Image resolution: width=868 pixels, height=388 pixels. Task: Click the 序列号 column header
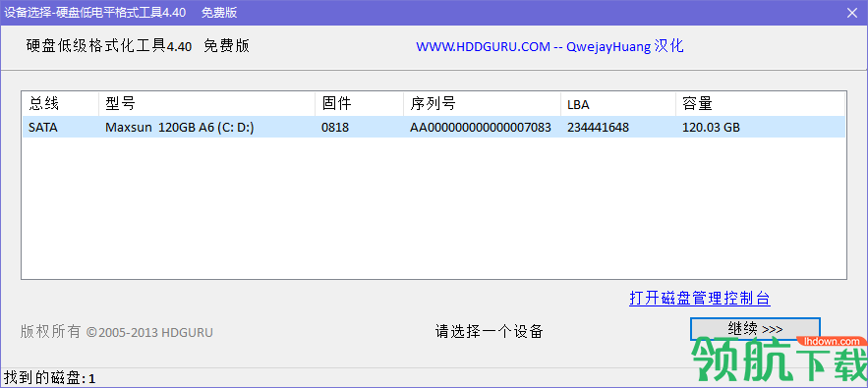[x=482, y=103]
